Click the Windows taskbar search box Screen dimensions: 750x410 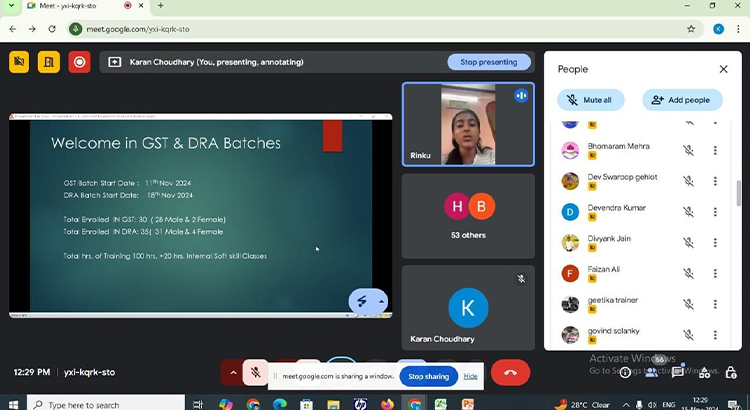pyautogui.click(x=95, y=404)
